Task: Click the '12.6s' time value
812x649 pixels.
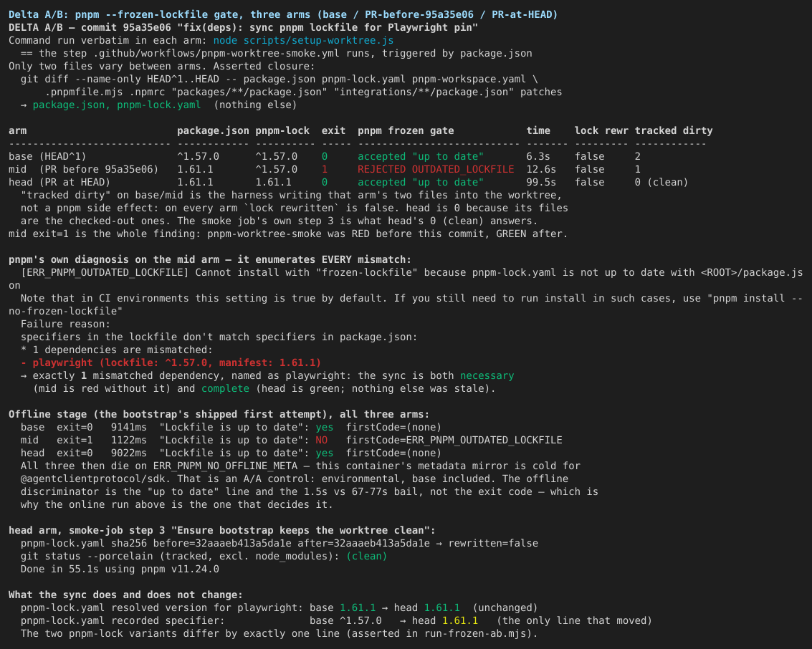Action: (541, 169)
